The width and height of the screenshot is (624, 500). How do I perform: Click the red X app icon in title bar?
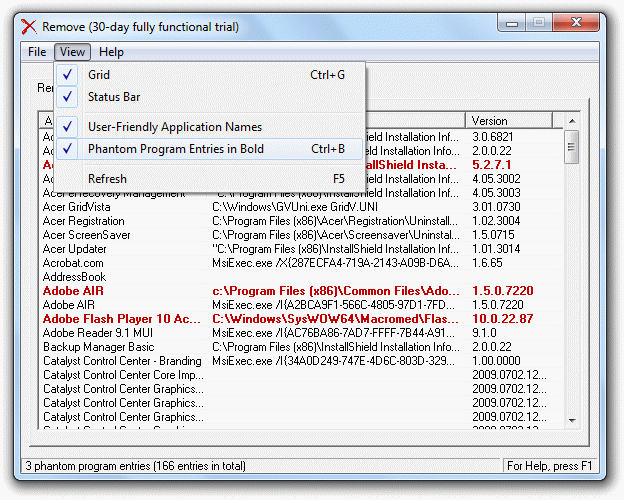tap(28, 27)
